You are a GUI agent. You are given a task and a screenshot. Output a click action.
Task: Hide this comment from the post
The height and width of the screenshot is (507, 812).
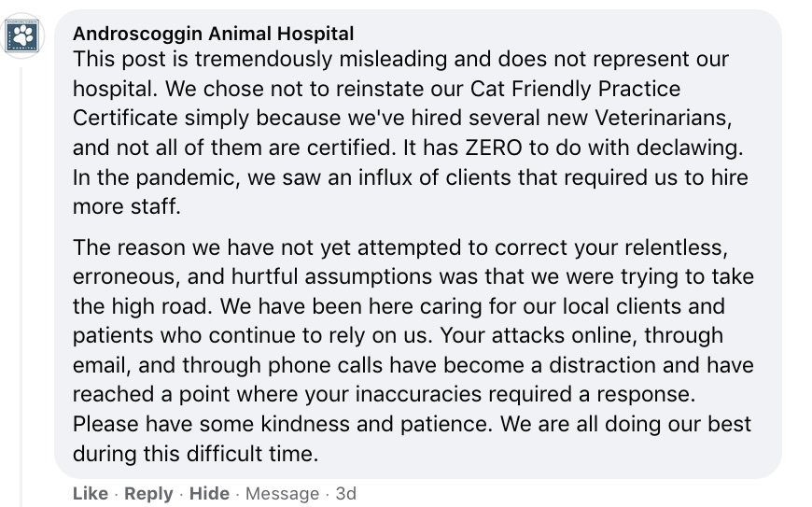tap(209, 494)
